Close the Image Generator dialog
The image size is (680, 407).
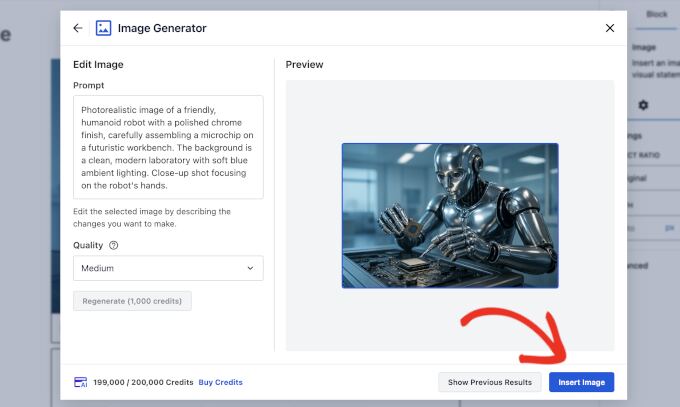610,28
